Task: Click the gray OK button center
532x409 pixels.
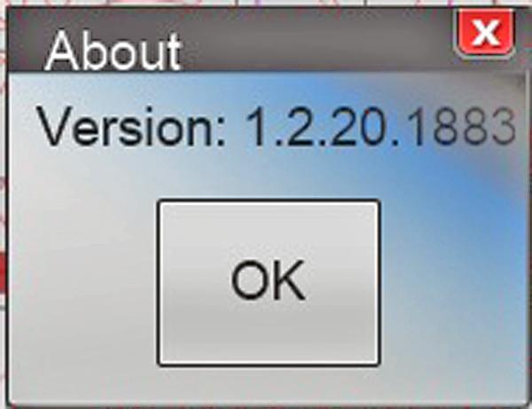Action: 269,283
